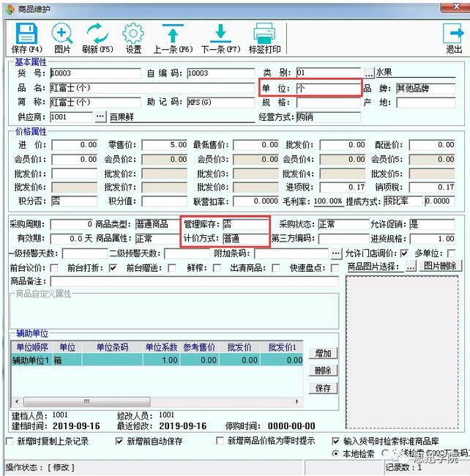Open the 供应商 supplier lookup button
This screenshot has height=476, width=470.
(x=100, y=116)
